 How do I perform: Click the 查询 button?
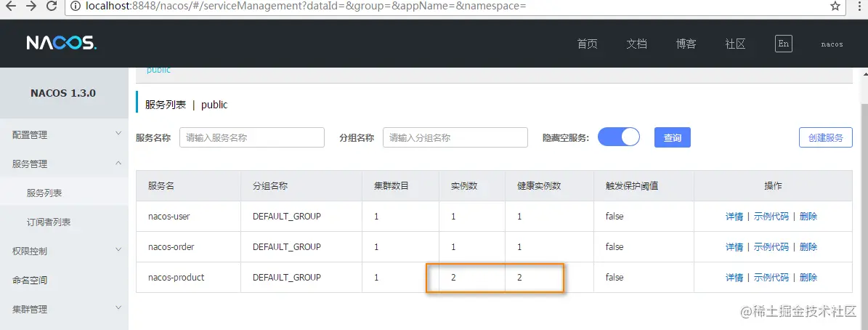(x=673, y=137)
